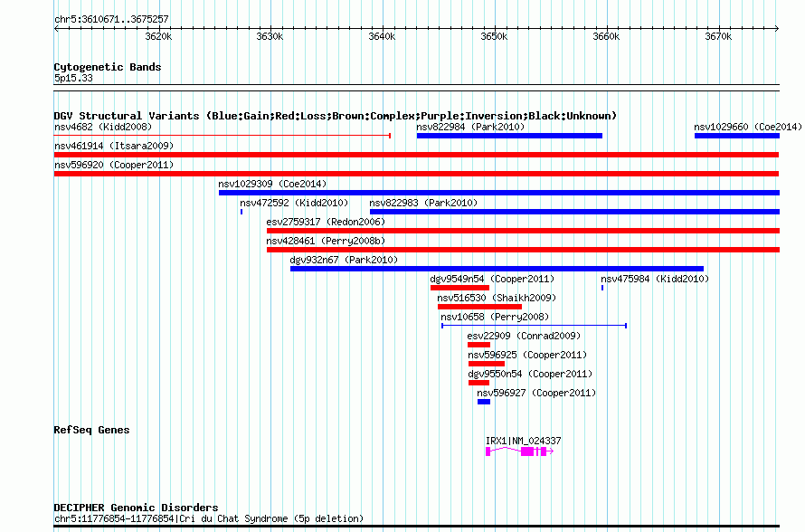Click the nsv10658 (Perry2008) label
This screenshot has height=532, width=805.
tap(495, 317)
